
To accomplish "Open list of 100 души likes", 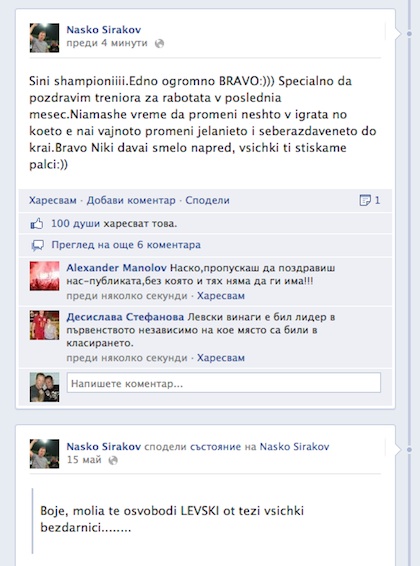I will click(75, 223).
